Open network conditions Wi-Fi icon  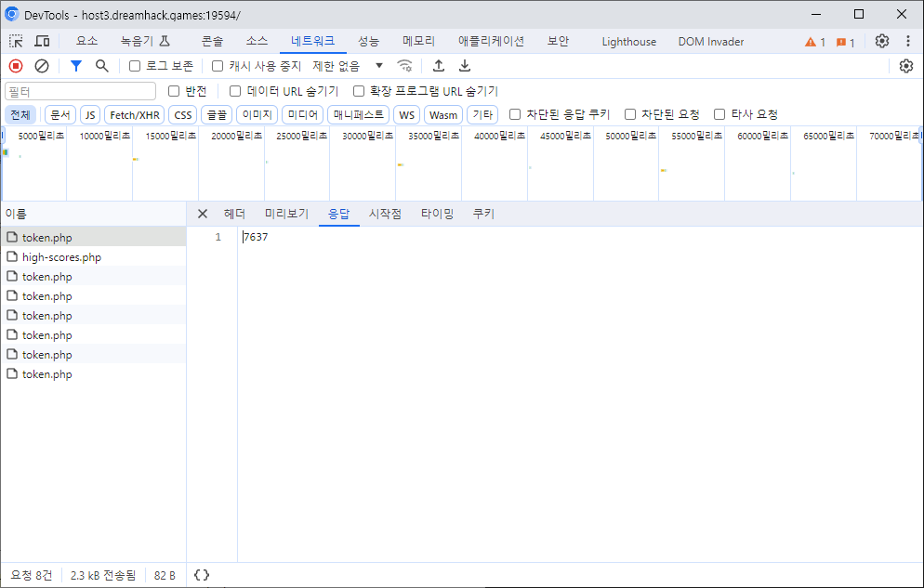404,66
